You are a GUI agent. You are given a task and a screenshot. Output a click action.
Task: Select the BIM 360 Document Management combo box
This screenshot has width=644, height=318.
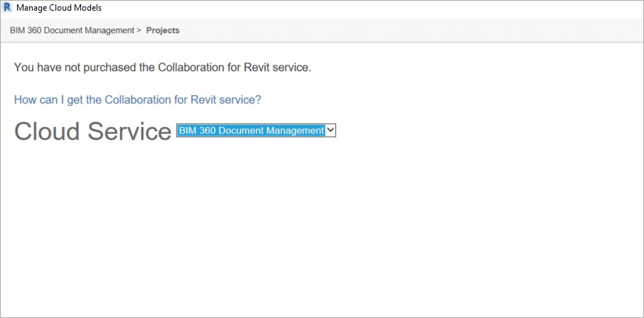[x=251, y=131]
